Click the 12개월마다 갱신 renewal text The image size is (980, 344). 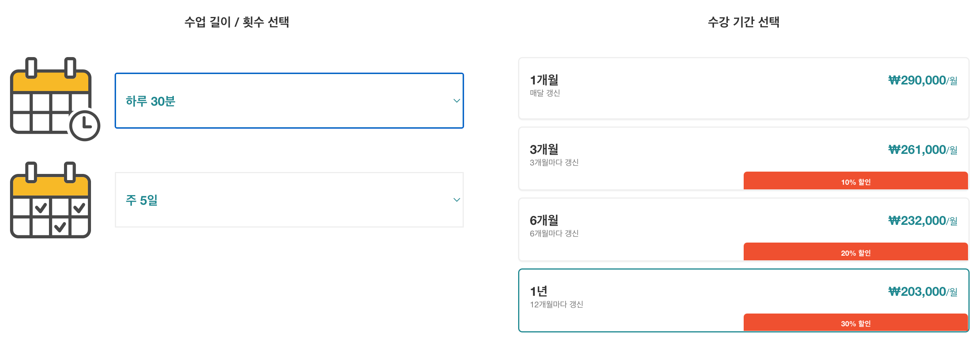coord(556,304)
